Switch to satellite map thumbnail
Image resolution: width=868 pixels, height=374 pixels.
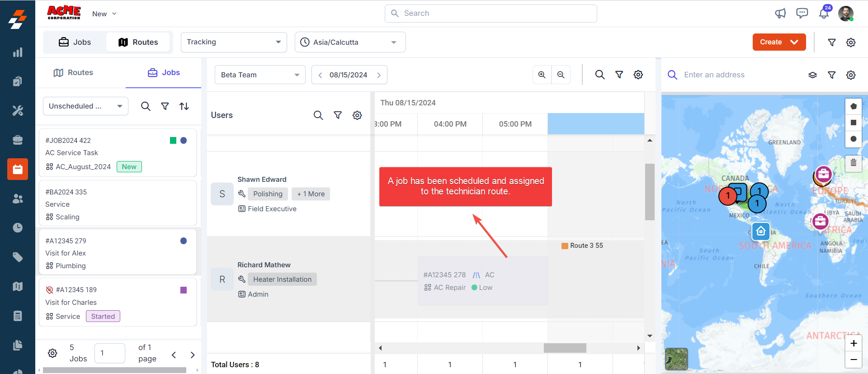pos(676,359)
